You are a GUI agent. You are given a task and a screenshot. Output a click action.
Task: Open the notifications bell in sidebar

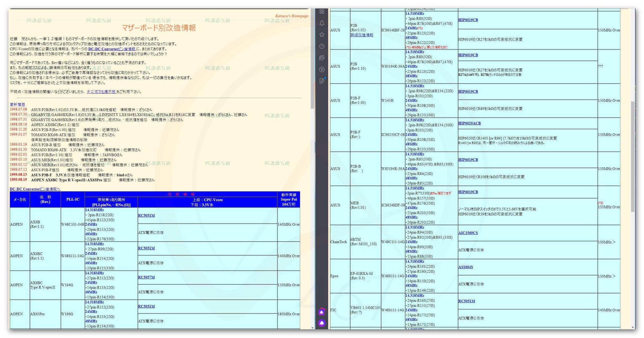(x=322, y=23)
